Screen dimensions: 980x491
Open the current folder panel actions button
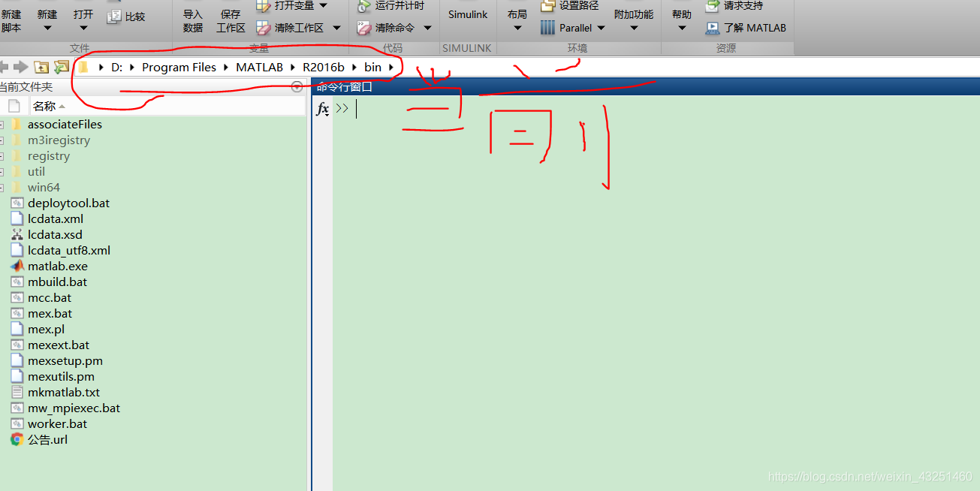pyautogui.click(x=297, y=87)
